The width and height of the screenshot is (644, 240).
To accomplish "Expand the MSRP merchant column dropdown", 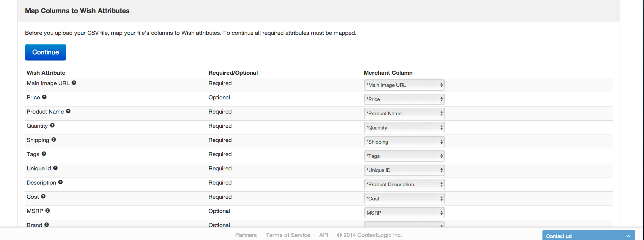I will [x=404, y=213].
